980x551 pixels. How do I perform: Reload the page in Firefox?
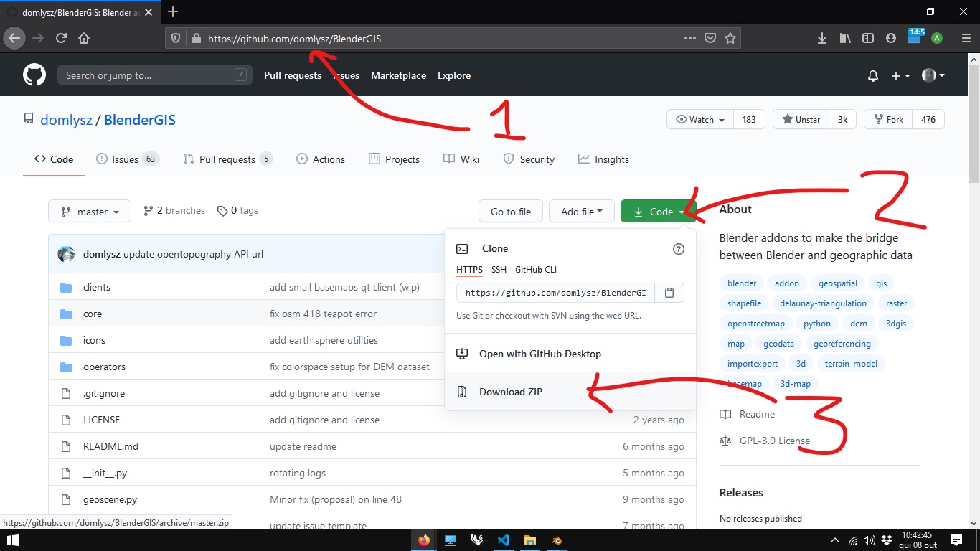pos(61,39)
